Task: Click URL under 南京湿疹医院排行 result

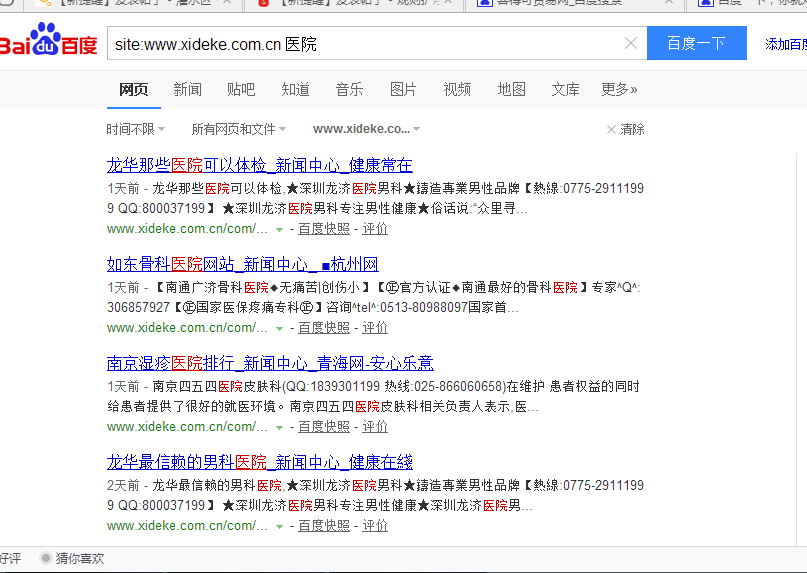Action: coord(187,426)
